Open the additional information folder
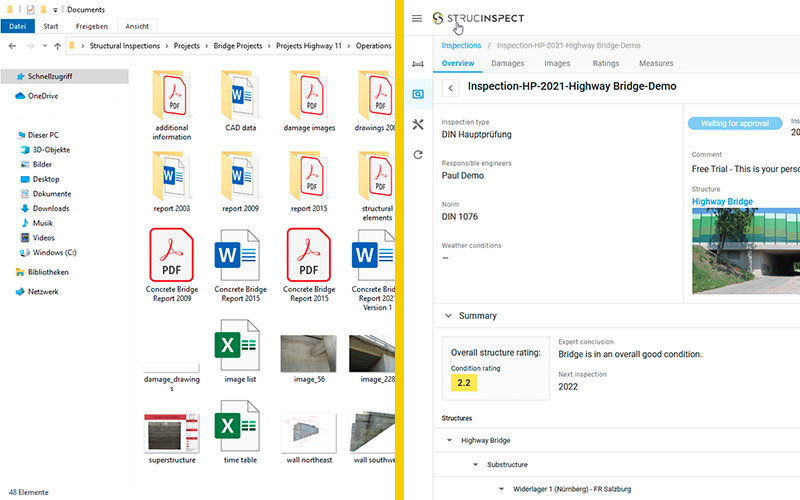This screenshot has height=500, width=800. point(171,106)
